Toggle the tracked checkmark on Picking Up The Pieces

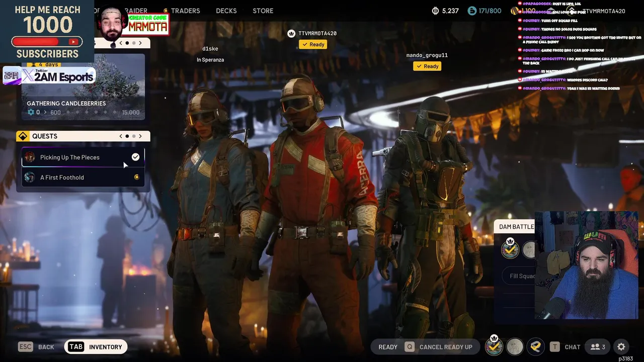135,157
